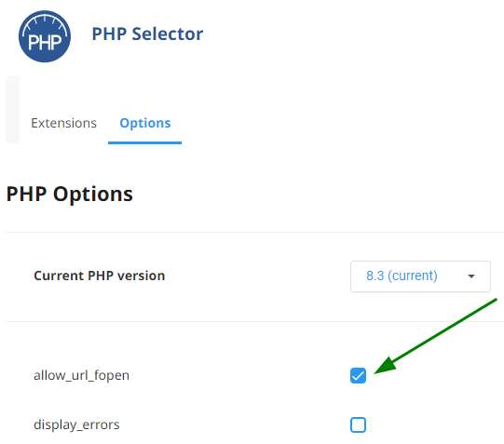Click the round PHP speedometer logo
This screenshot has width=504, height=444.
click(45, 36)
